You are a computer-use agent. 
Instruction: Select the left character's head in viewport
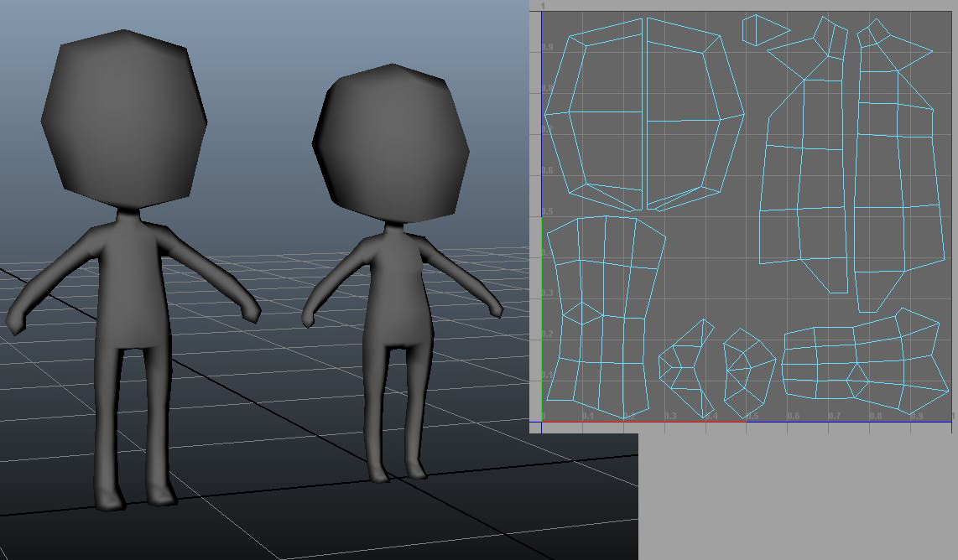[x=124, y=119]
